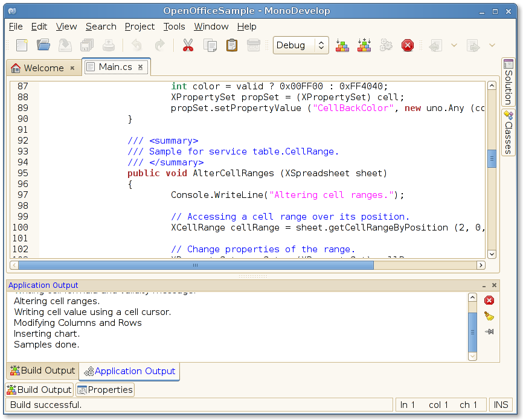The image size is (523, 420).
Task: Show the Classes side pad
Action: pyautogui.click(x=508, y=132)
